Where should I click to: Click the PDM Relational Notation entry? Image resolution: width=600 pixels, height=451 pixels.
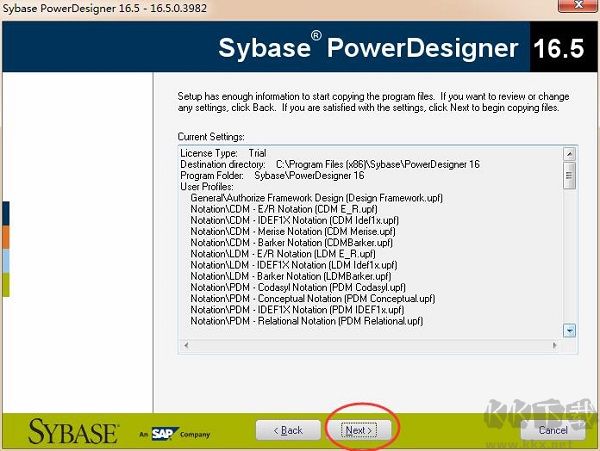307,321
